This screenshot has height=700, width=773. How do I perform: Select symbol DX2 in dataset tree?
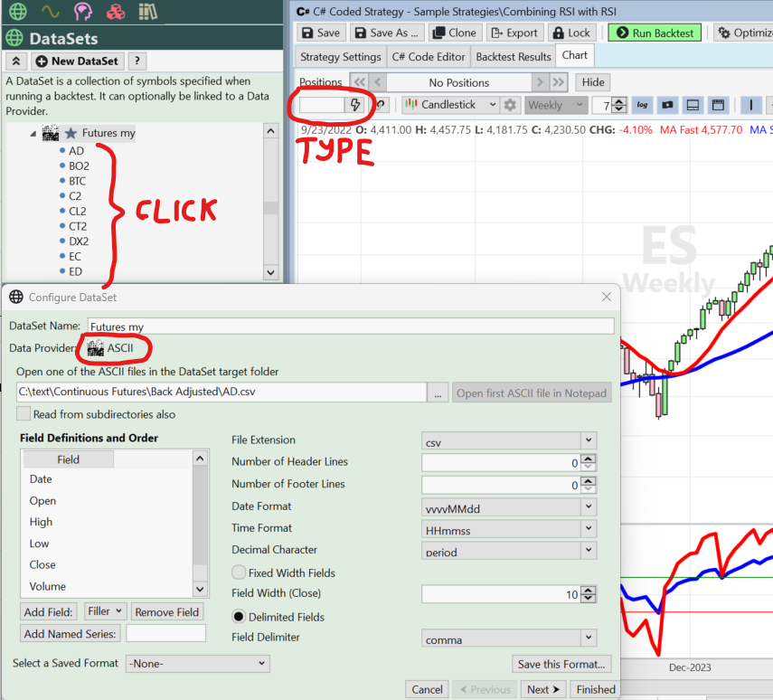[79, 241]
